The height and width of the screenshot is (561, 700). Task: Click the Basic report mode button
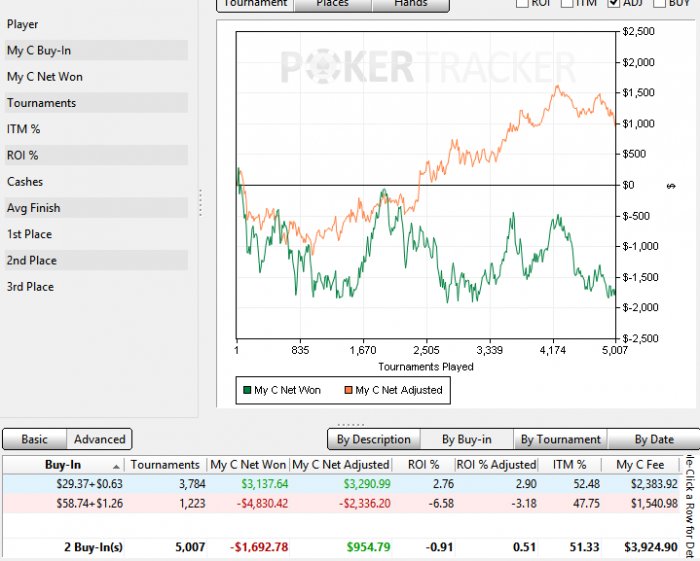(x=35, y=439)
